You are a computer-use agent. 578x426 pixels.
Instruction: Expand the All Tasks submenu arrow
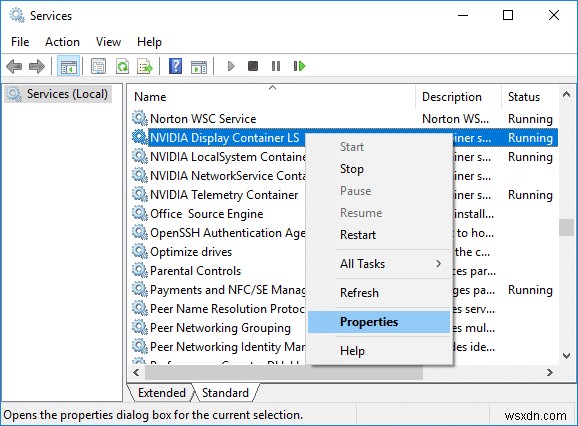tap(438, 263)
